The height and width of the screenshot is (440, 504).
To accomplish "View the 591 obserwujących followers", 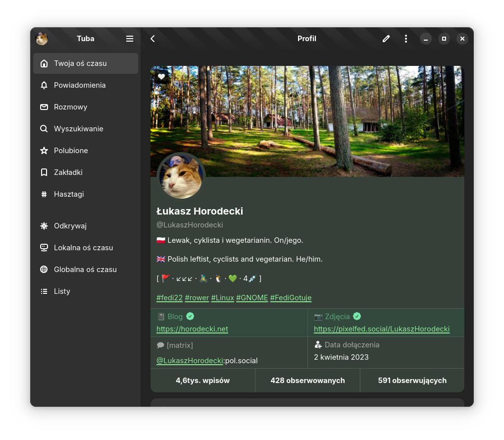I will pyautogui.click(x=412, y=381).
